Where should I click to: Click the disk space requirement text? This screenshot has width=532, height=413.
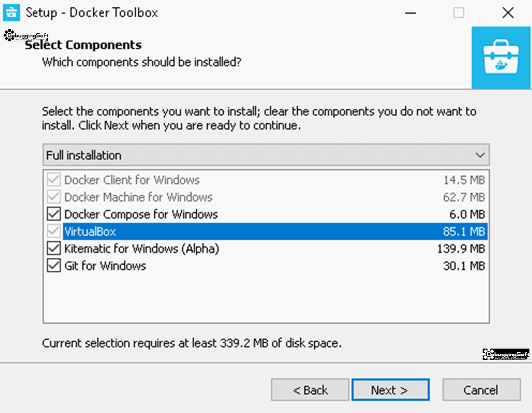coord(192,343)
